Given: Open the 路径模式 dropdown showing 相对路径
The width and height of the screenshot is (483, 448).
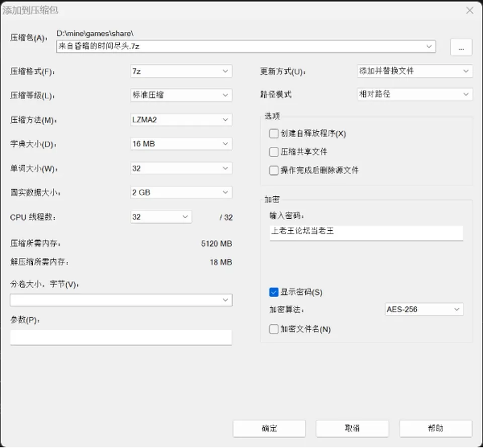Looking at the screenshot, I should (x=415, y=94).
